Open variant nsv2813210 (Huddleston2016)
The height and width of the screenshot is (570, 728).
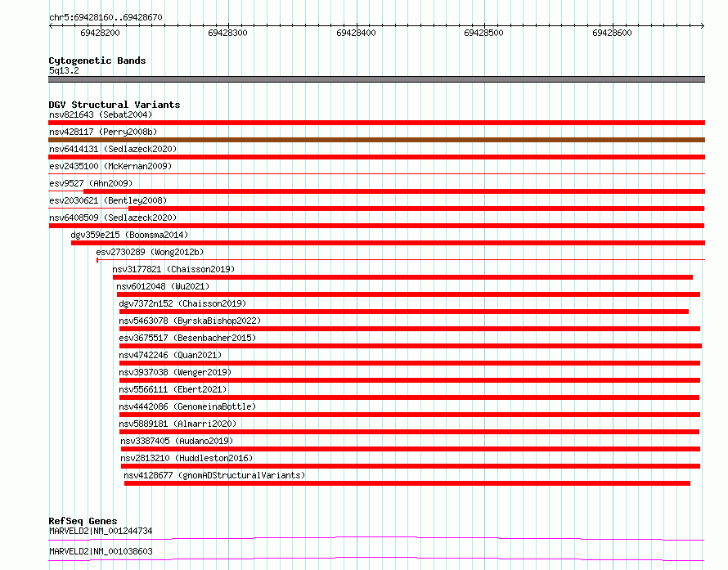[186, 458]
